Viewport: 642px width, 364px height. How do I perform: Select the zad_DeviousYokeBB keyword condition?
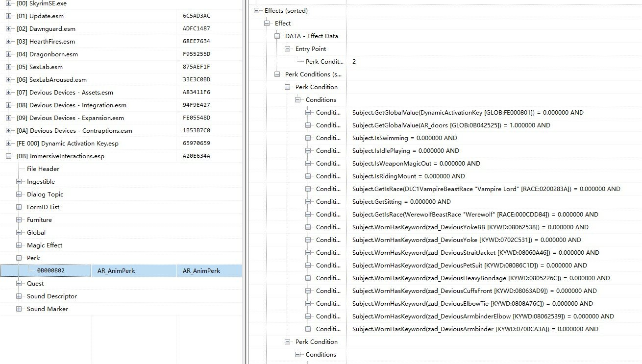tap(470, 227)
